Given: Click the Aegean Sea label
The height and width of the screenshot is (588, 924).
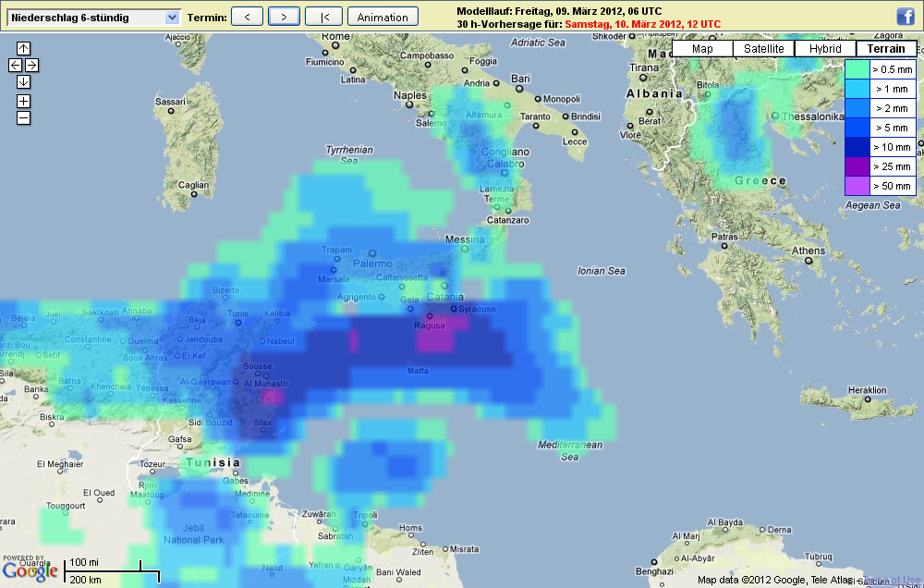Looking at the screenshot, I should point(873,205).
